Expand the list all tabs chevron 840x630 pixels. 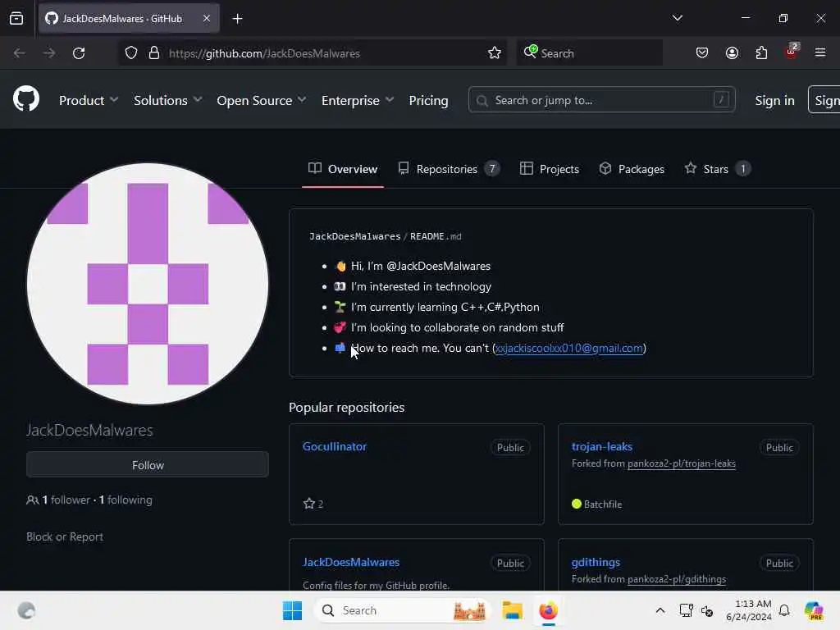point(677,18)
